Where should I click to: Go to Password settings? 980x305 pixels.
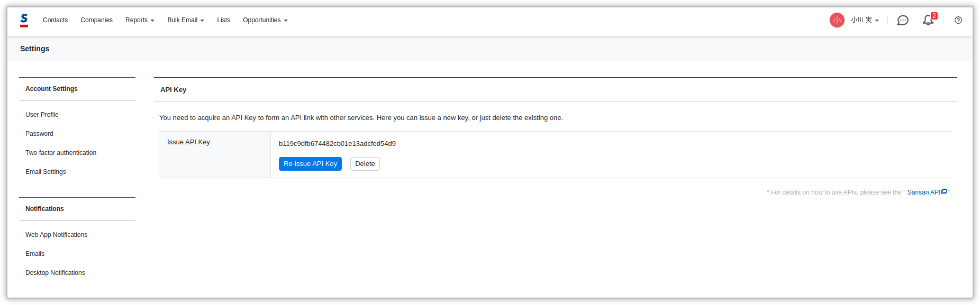click(39, 134)
